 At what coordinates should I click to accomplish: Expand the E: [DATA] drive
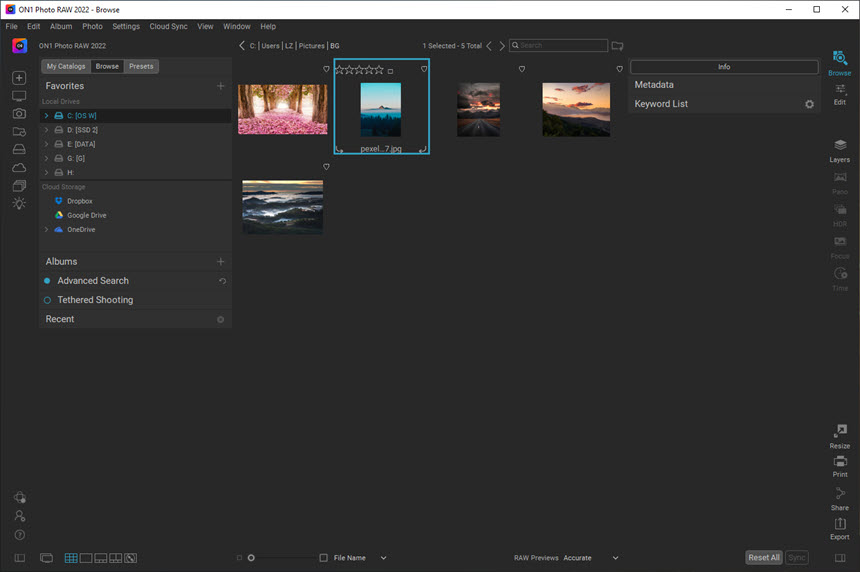(47, 144)
